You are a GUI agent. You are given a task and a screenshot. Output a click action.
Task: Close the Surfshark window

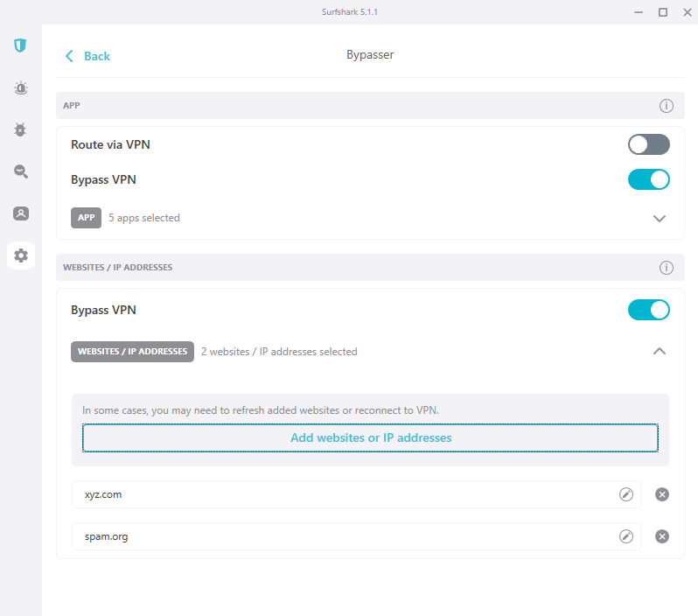[688, 12]
